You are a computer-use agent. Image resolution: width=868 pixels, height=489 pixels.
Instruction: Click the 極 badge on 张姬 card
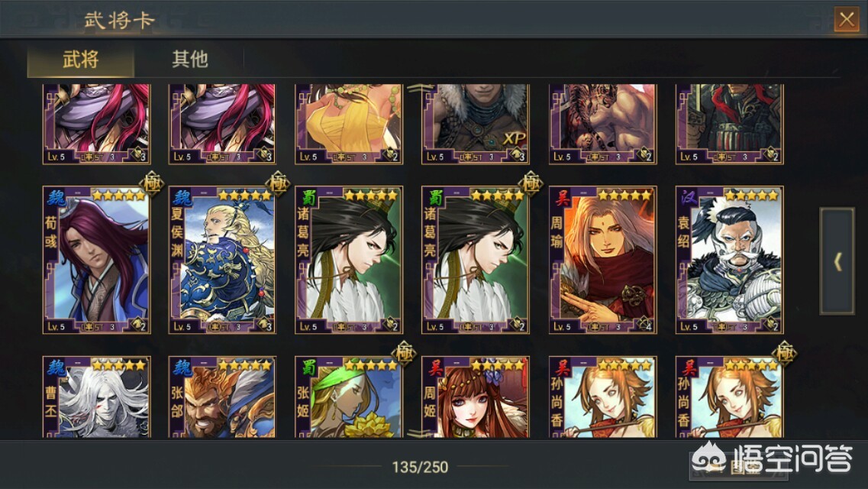click(x=404, y=353)
